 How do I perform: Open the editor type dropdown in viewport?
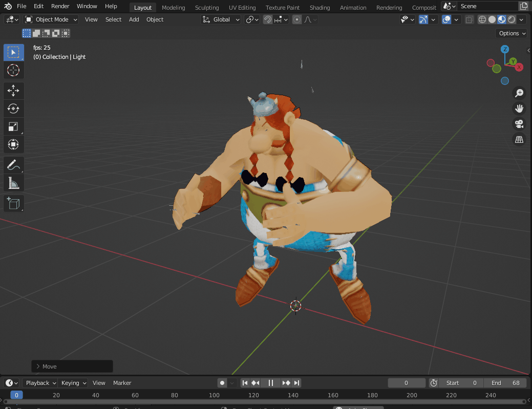tap(12, 19)
